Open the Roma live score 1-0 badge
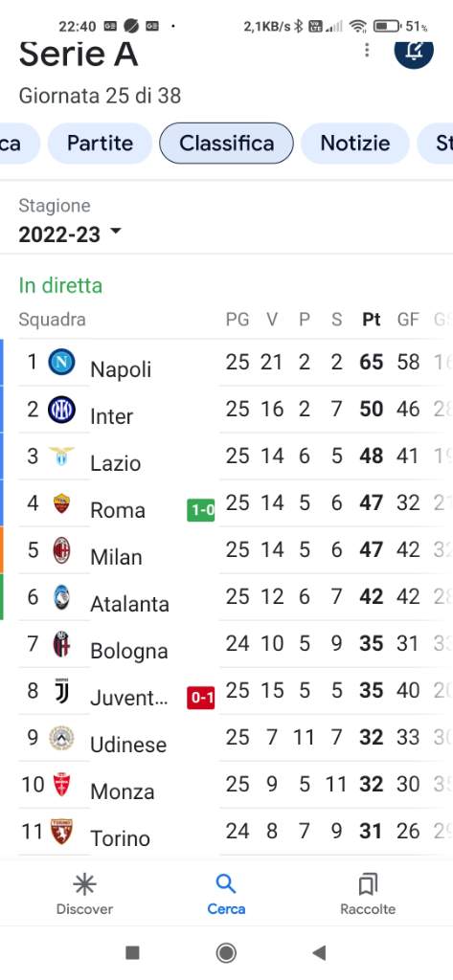Screen dimensions: 453x980 tap(201, 511)
